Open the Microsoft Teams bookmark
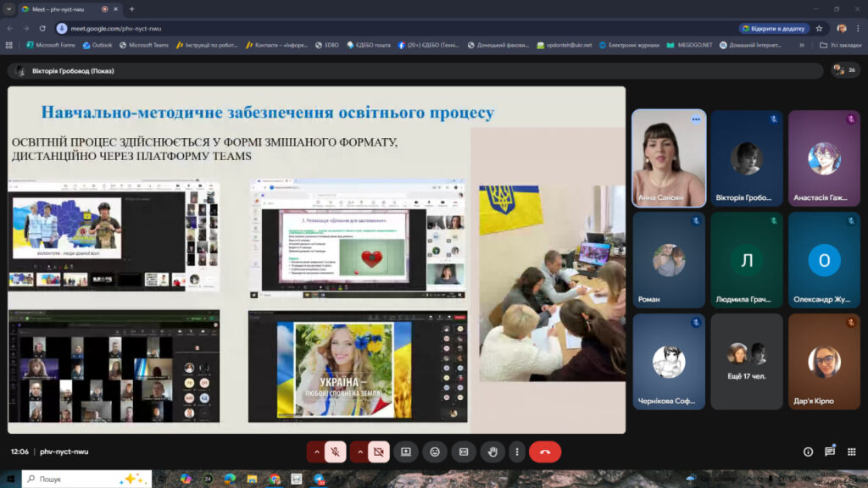 [144, 45]
